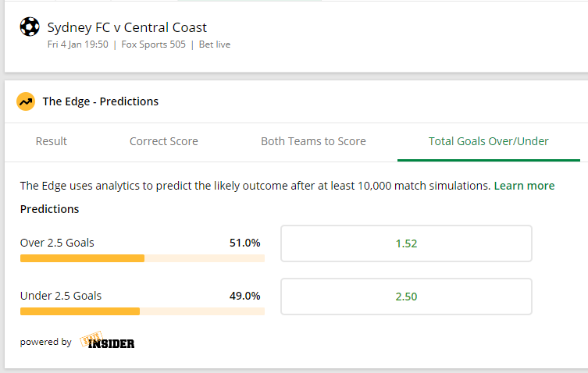Click the soccer ball sport icon

(x=30, y=27)
